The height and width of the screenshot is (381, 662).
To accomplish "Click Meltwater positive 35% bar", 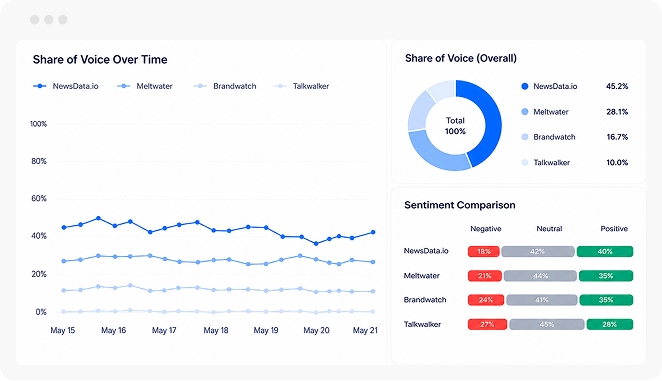I will click(606, 276).
